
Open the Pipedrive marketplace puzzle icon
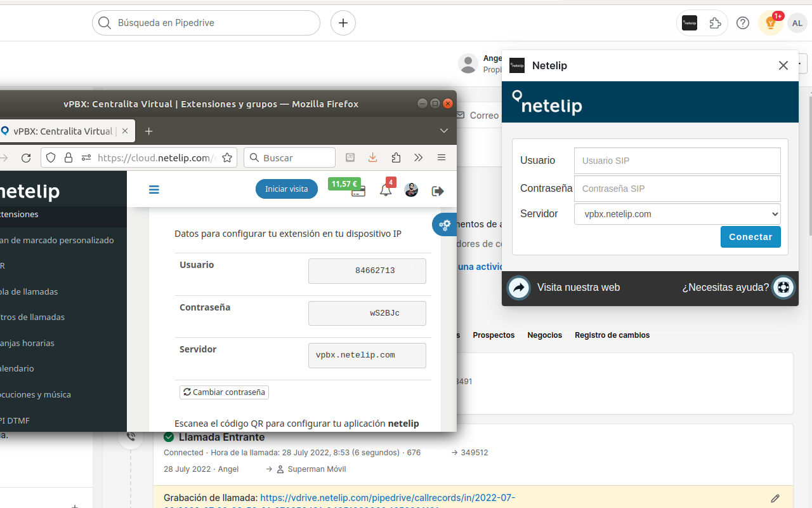[716, 23]
